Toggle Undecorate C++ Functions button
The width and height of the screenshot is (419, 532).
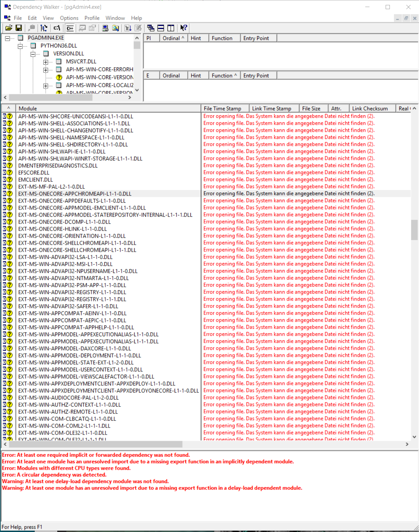[x=70, y=28]
